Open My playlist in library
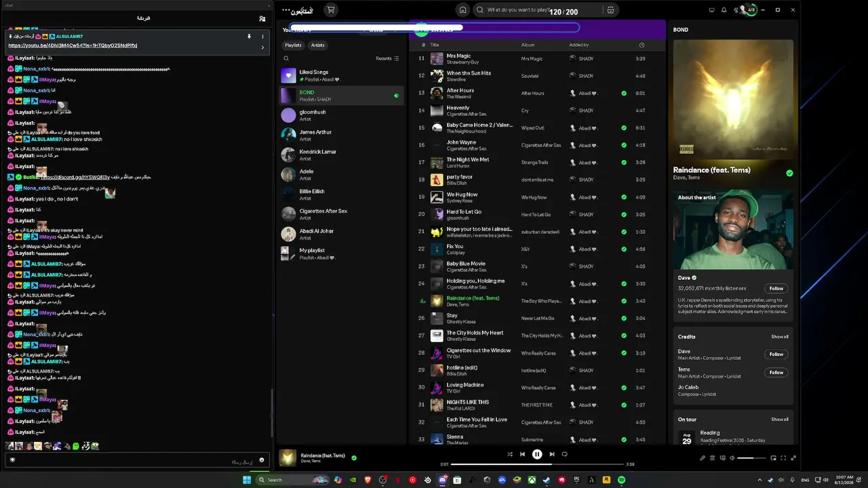The height and width of the screenshot is (488, 868). pyautogui.click(x=342, y=253)
